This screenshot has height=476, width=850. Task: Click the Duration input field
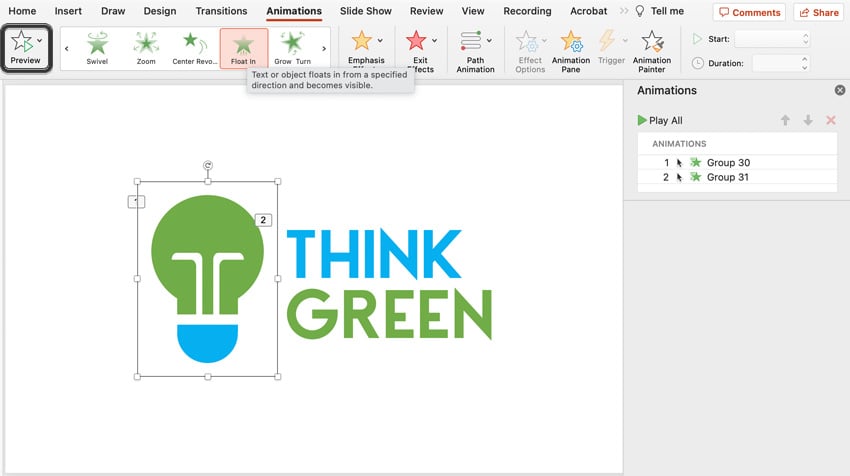776,63
